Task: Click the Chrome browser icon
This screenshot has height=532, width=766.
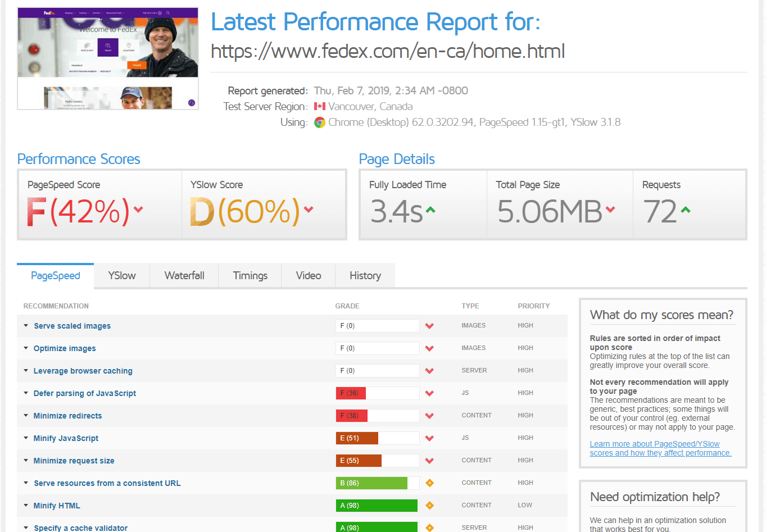Action: (320, 122)
